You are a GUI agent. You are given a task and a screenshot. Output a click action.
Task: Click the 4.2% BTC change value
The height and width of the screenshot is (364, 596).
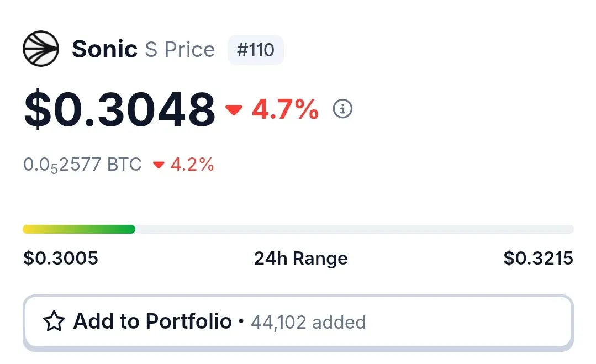click(192, 165)
